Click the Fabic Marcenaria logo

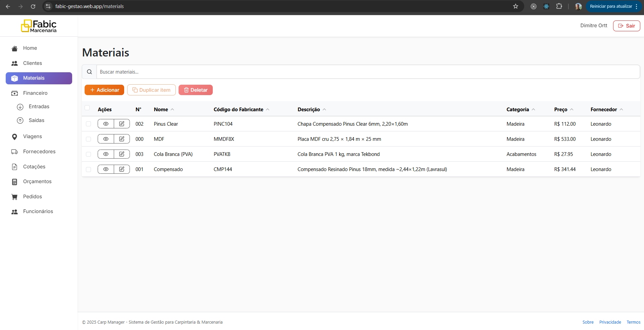click(x=39, y=26)
